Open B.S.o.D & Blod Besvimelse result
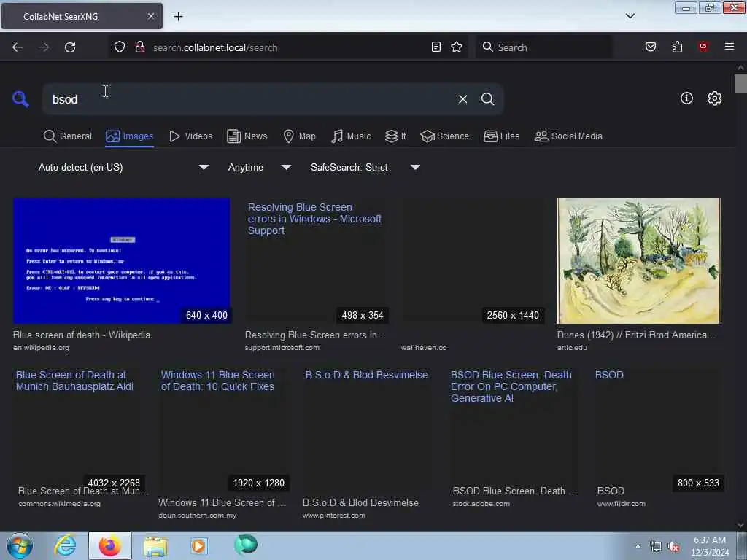 (368, 428)
